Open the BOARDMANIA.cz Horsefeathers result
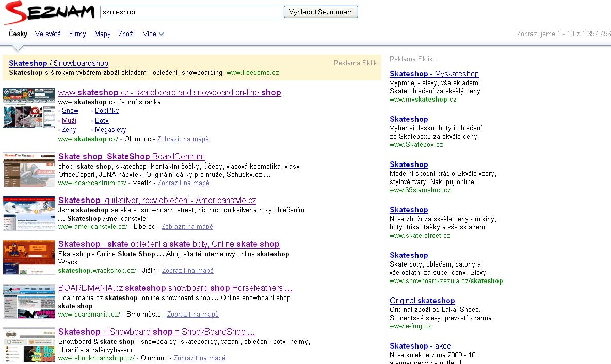Image resolution: width=611 pixels, height=364 pixels. (x=175, y=288)
